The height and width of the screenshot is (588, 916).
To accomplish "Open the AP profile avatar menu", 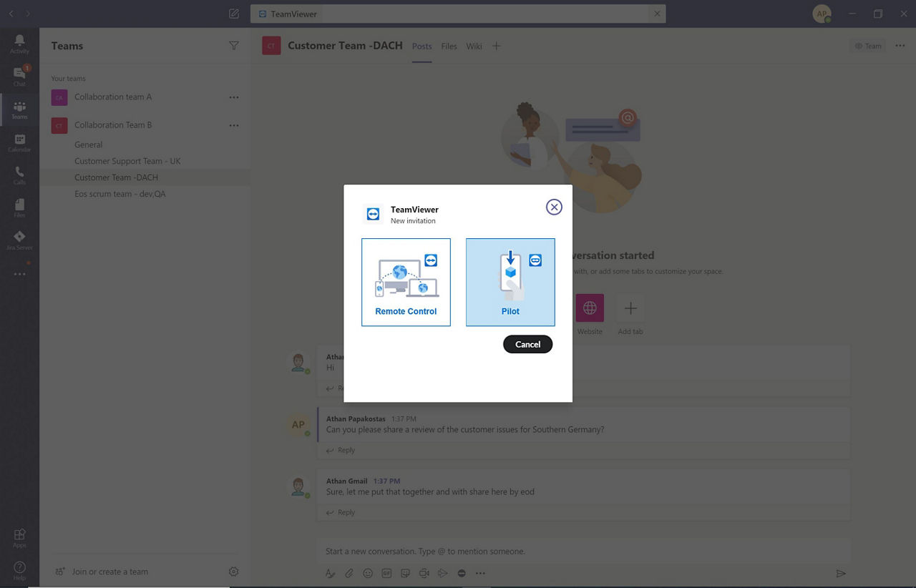I will [822, 14].
